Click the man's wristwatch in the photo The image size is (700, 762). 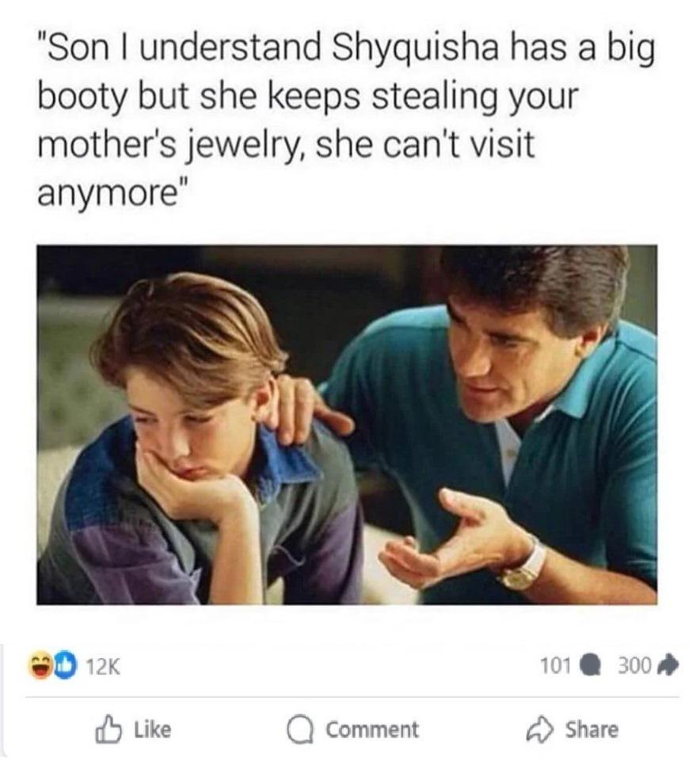523,566
